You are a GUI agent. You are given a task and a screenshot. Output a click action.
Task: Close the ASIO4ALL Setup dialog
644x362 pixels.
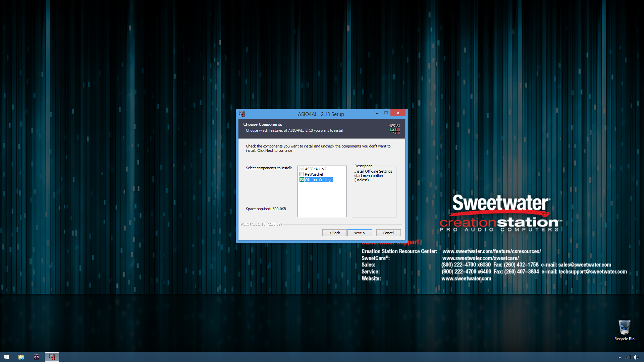pos(398,113)
